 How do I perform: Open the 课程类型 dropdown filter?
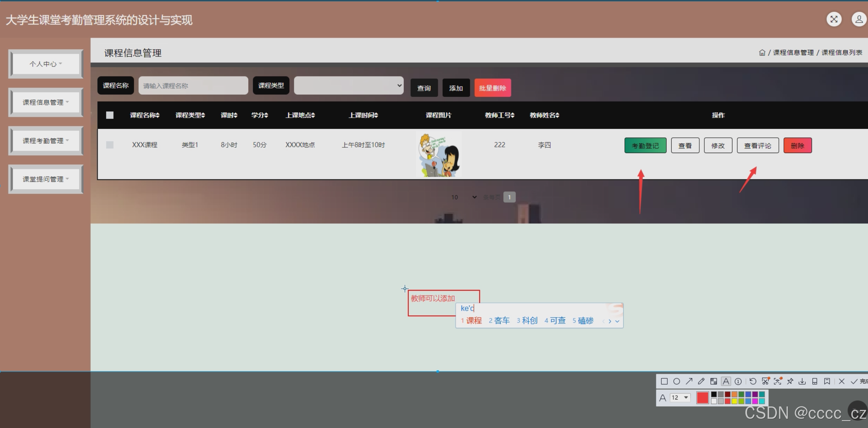click(x=349, y=85)
